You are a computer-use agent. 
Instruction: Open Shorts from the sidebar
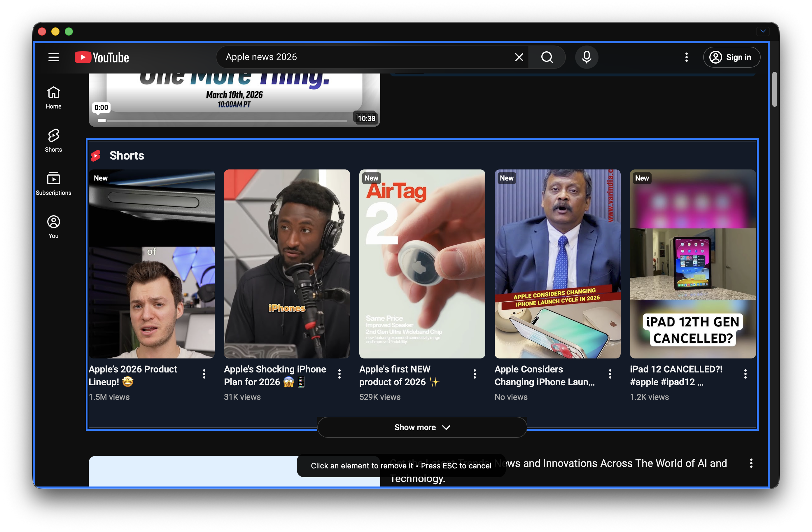54,140
